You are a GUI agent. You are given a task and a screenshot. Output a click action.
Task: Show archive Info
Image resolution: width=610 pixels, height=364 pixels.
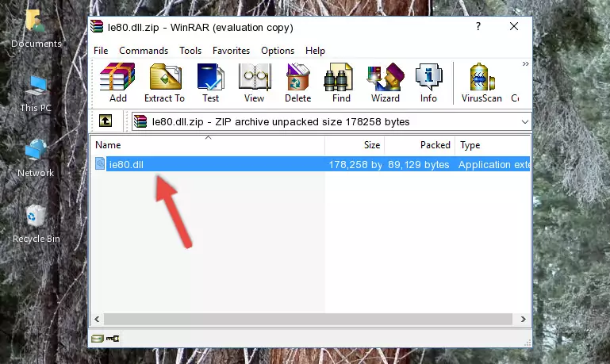tap(428, 82)
